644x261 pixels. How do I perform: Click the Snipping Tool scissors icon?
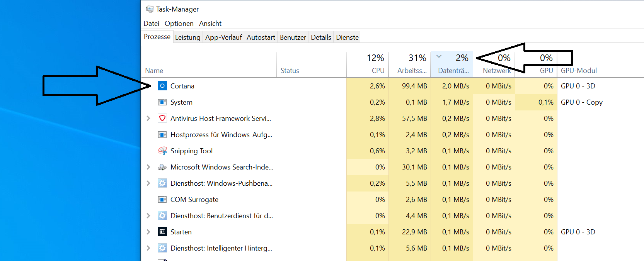point(162,151)
